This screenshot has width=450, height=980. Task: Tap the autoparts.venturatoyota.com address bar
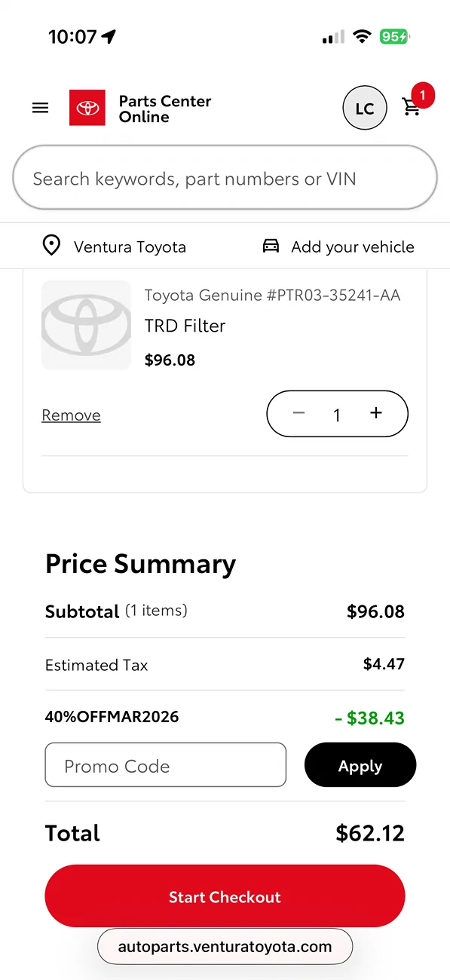pos(225,947)
